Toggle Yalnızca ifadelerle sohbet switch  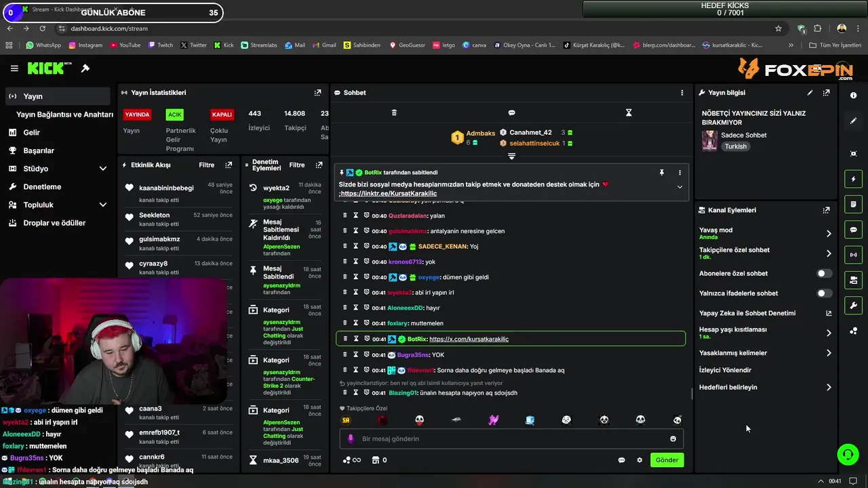click(x=824, y=293)
